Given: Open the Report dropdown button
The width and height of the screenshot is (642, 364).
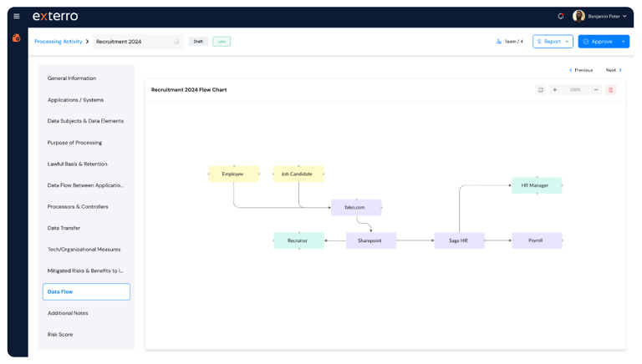Looking at the screenshot, I should pos(553,41).
